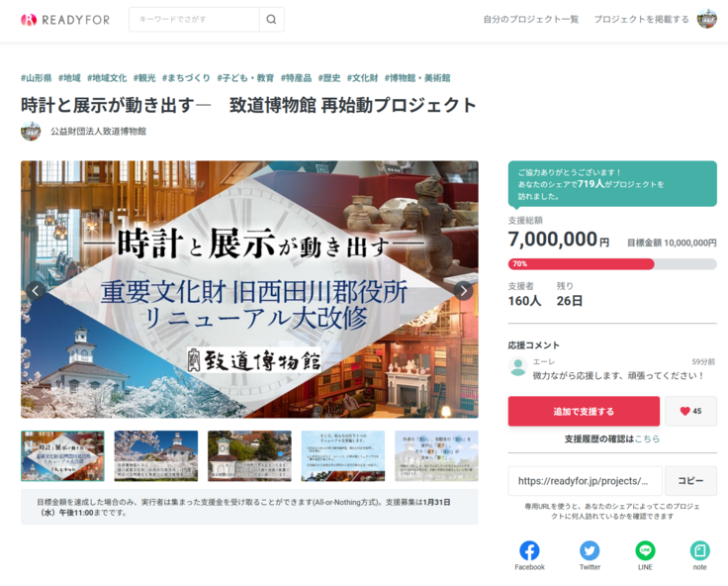
Task: Click the search magnifier icon
Action: click(271, 20)
